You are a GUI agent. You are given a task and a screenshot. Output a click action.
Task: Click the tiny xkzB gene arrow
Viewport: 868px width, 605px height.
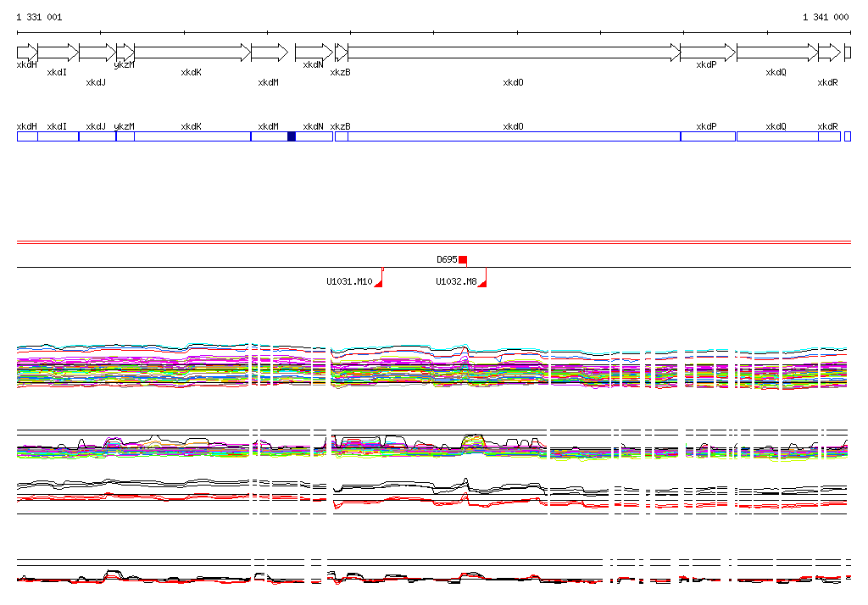pos(342,53)
